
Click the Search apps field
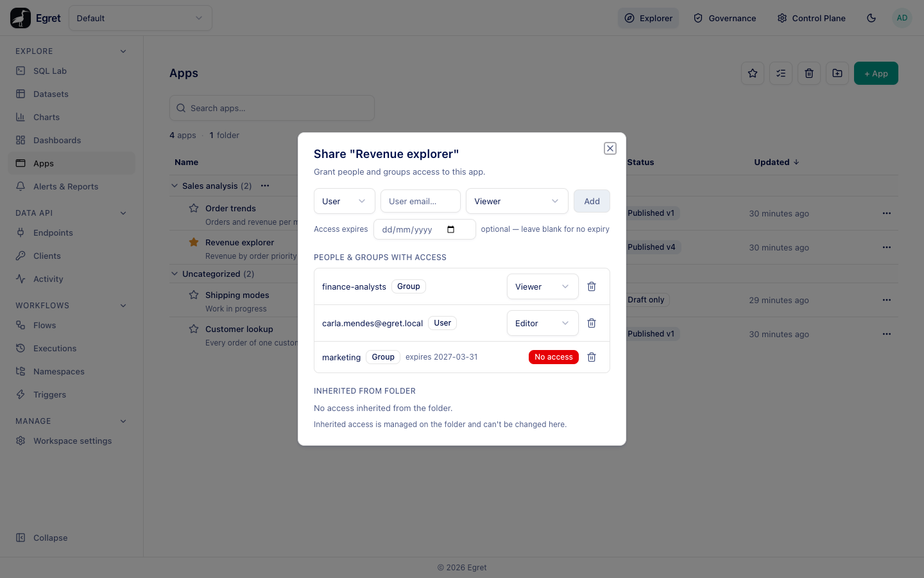(x=272, y=108)
